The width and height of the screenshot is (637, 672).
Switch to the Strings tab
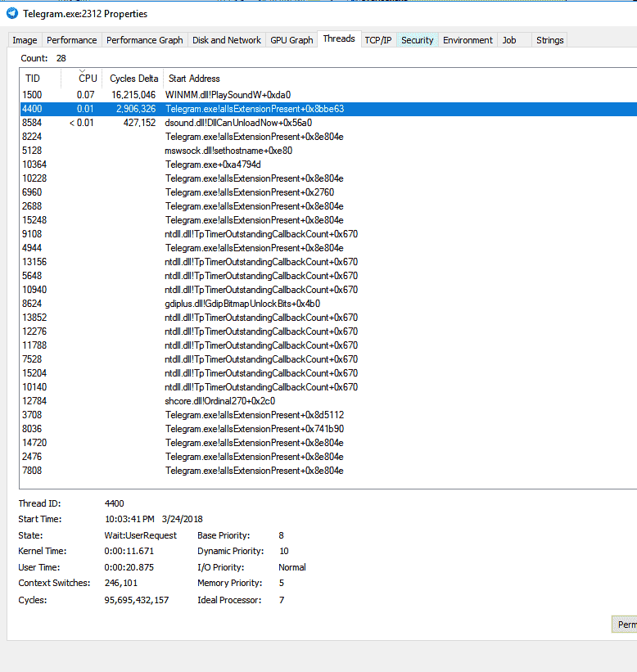tap(549, 40)
